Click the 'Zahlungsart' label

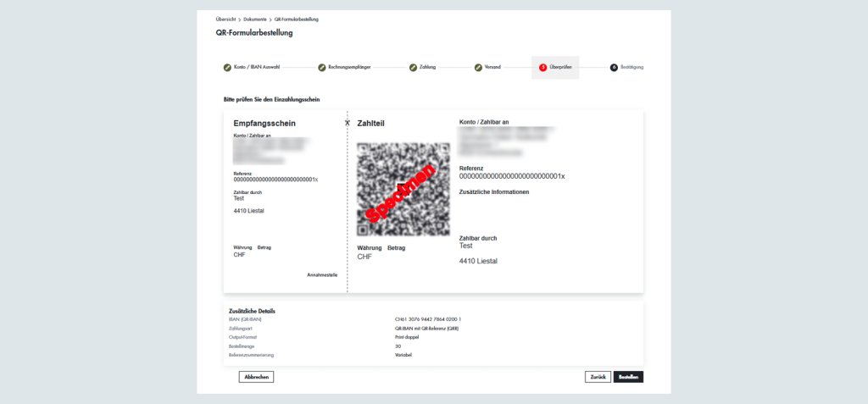coord(239,328)
